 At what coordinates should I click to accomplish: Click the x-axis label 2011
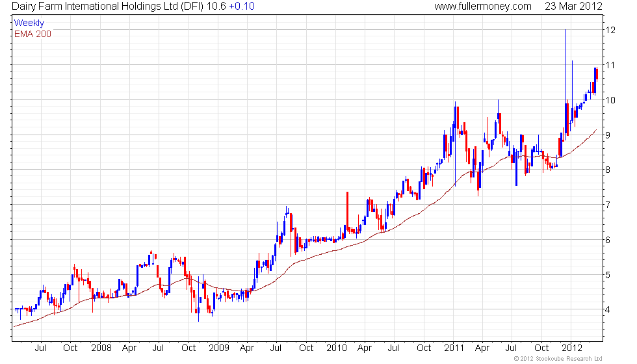point(454,348)
